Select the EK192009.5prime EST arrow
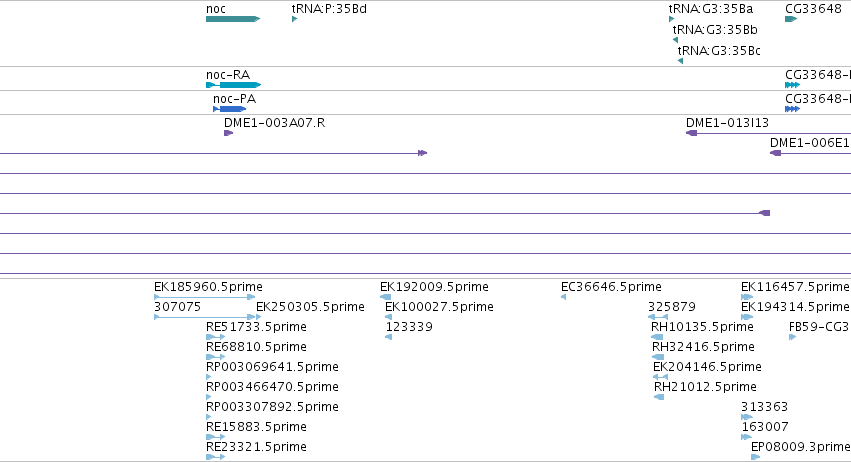This screenshot has height=462, width=851. (385, 297)
